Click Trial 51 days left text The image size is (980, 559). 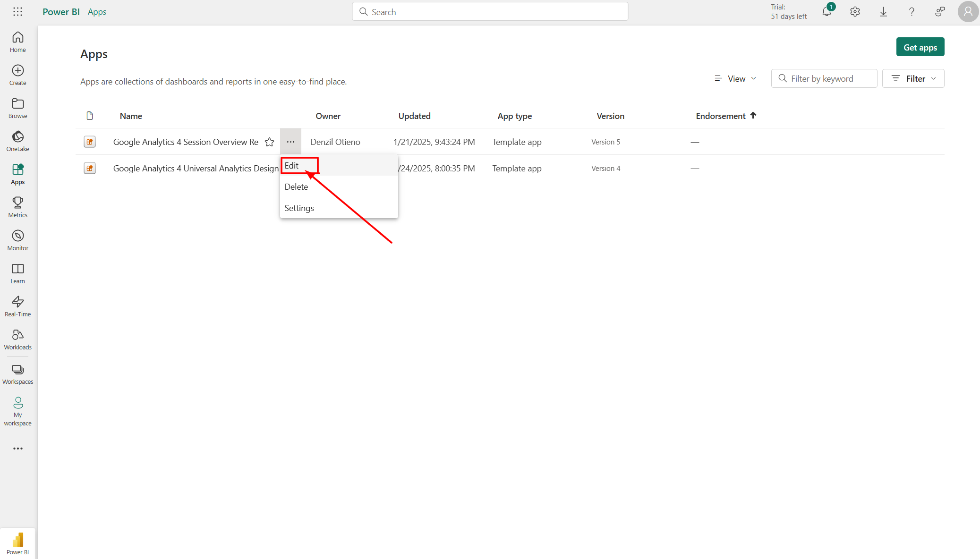point(789,12)
